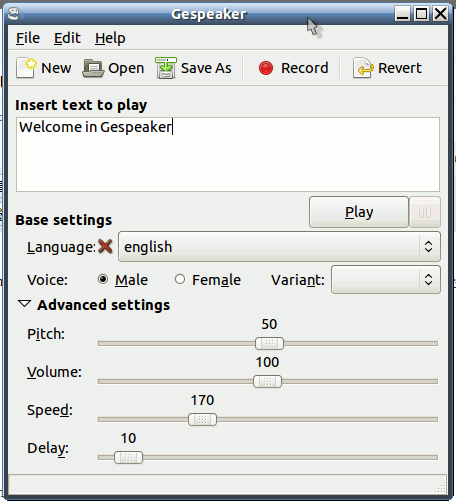Click the Speed slider handle at 170
456x502 pixels.
(202, 419)
